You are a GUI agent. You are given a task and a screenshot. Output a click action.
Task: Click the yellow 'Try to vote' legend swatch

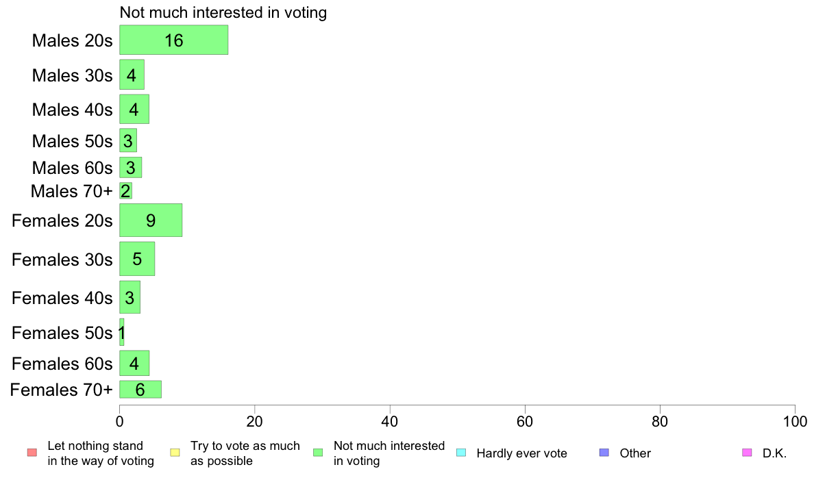pyautogui.click(x=175, y=453)
